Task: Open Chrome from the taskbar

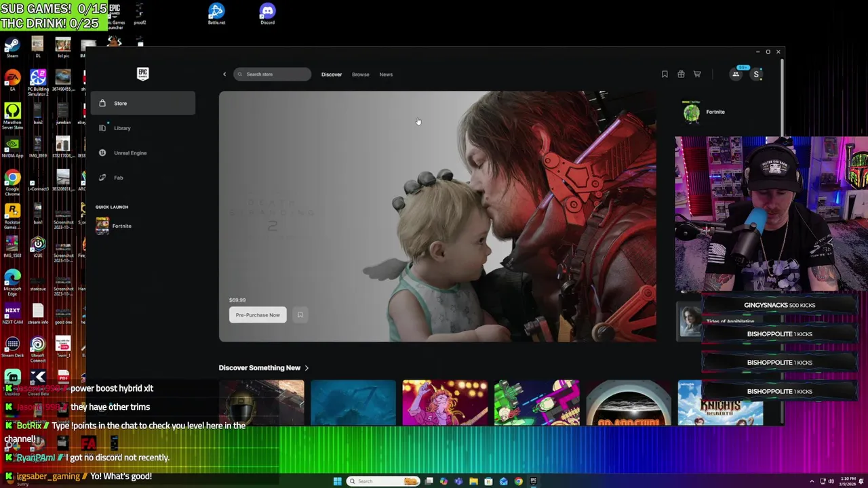Action: click(518, 481)
